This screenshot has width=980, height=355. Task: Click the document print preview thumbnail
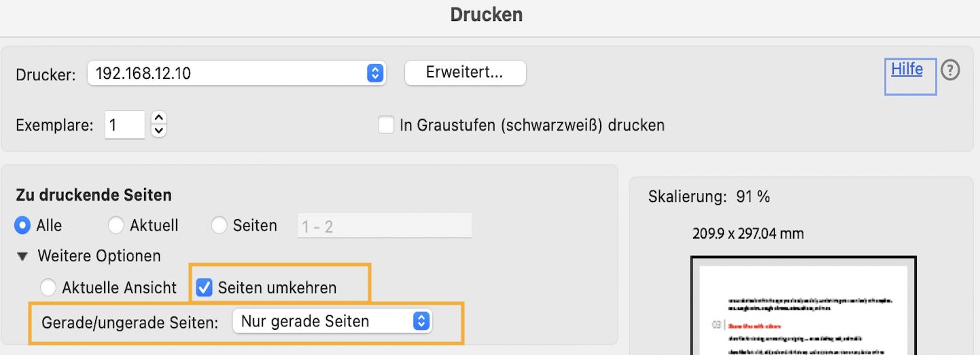(x=803, y=306)
